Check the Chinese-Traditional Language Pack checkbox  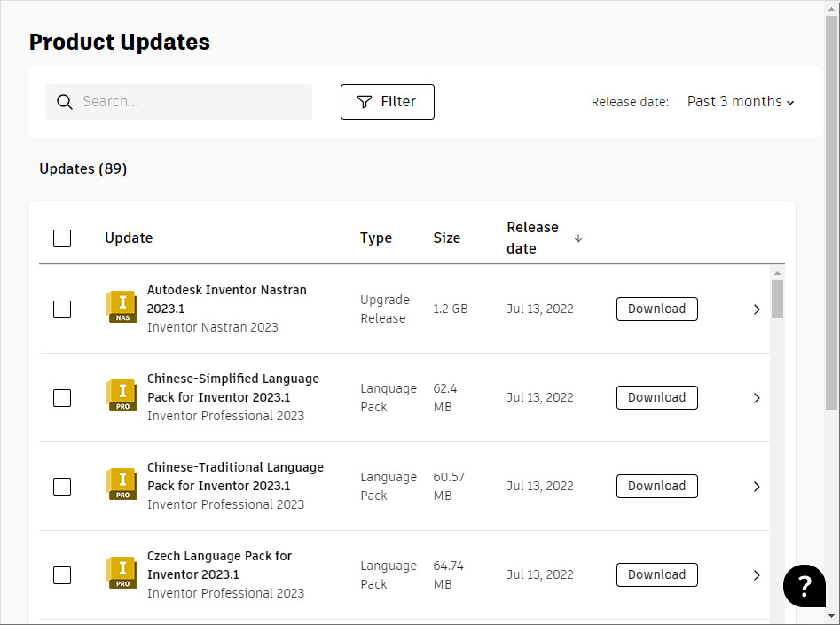62,487
